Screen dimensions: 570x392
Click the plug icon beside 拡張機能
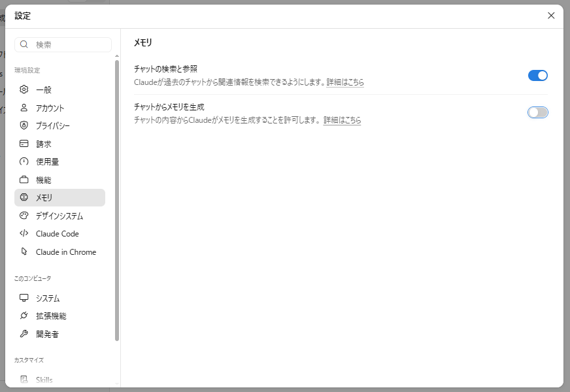pyautogui.click(x=24, y=316)
